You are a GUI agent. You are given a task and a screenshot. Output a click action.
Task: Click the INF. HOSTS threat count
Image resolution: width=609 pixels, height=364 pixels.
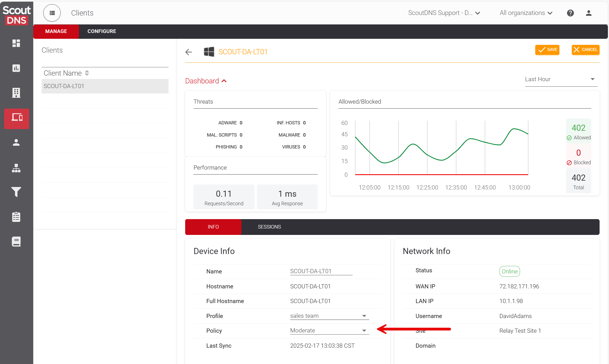point(304,123)
